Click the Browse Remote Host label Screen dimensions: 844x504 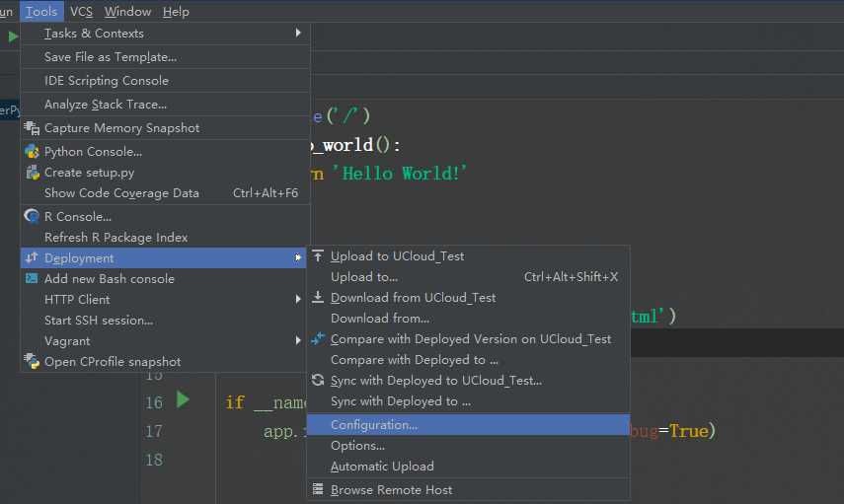click(x=391, y=490)
